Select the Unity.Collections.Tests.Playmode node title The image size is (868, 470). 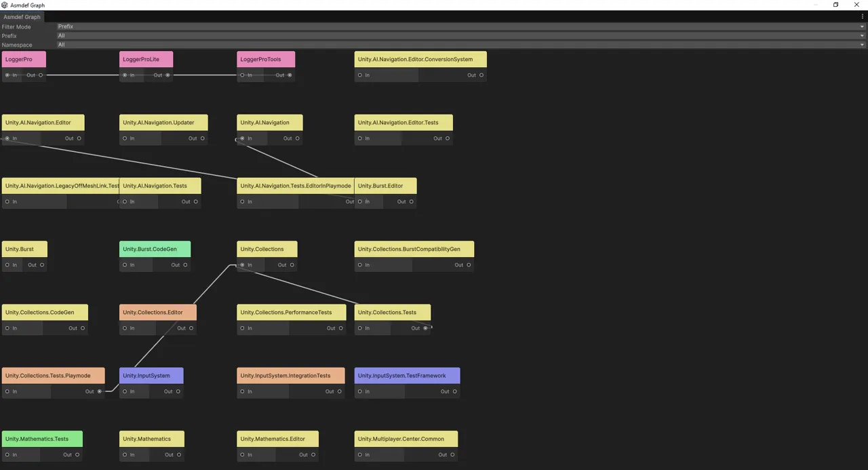53,376
